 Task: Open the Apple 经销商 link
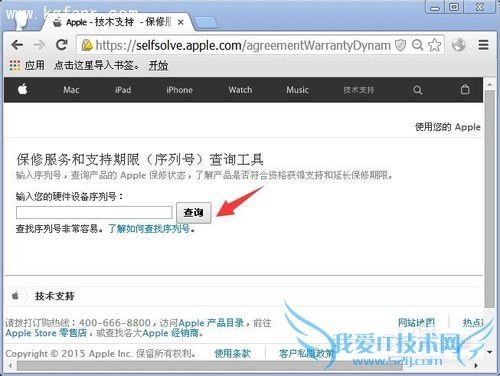pyautogui.click(x=171, y=333)
